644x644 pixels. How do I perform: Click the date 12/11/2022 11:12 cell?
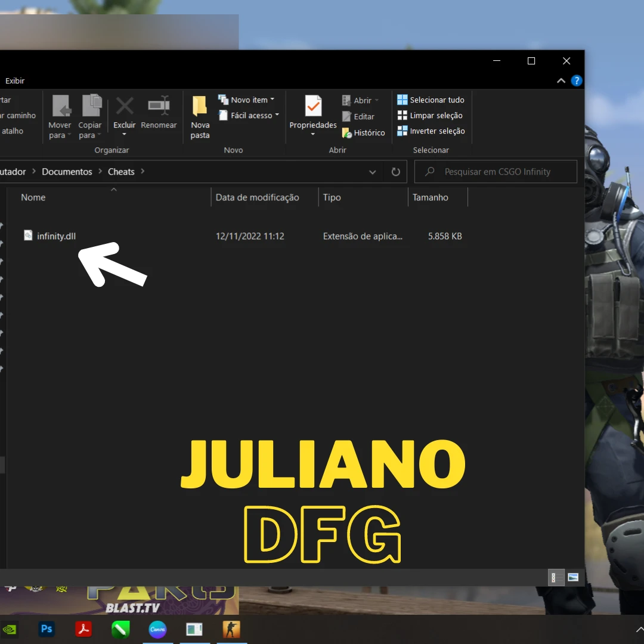(250, 236)
